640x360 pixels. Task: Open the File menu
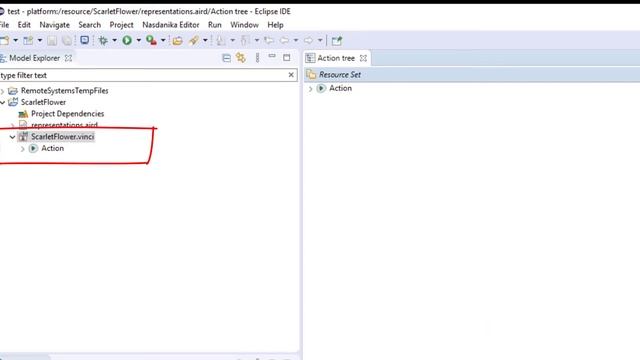tap(4, 25)
